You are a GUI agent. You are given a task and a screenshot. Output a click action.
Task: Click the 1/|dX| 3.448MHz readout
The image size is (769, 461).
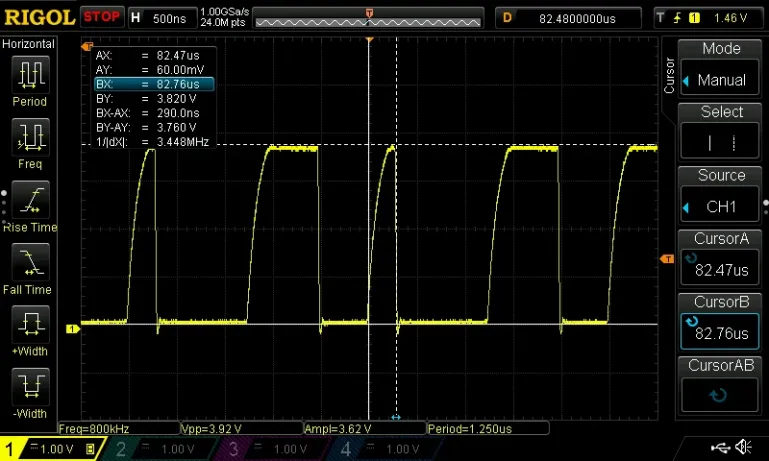point(154,142)
